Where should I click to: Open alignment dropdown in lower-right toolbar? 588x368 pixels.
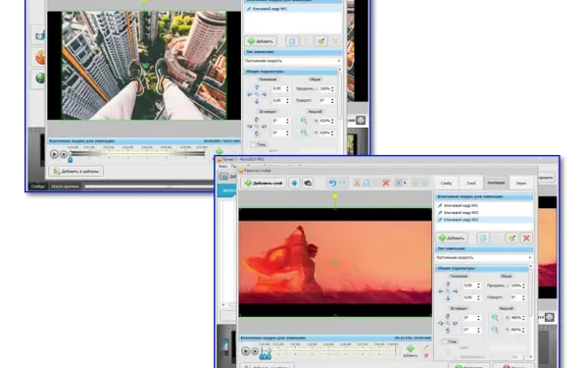point(401,184)
